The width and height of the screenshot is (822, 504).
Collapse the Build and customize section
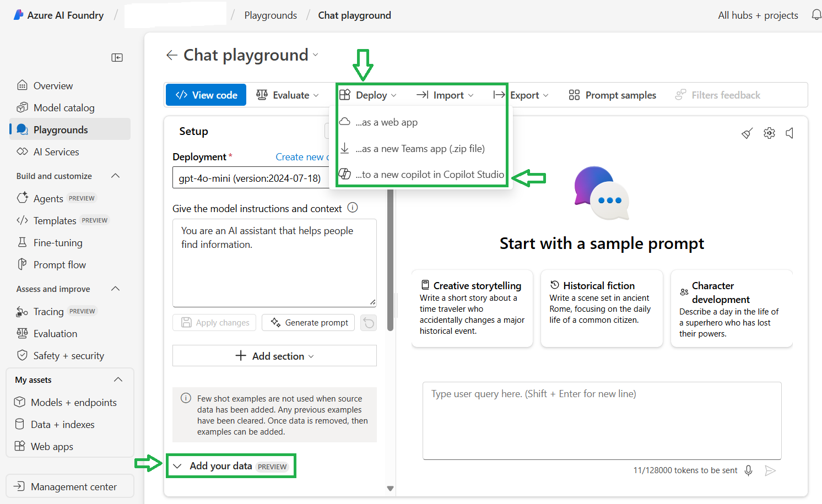coord(116,176)
